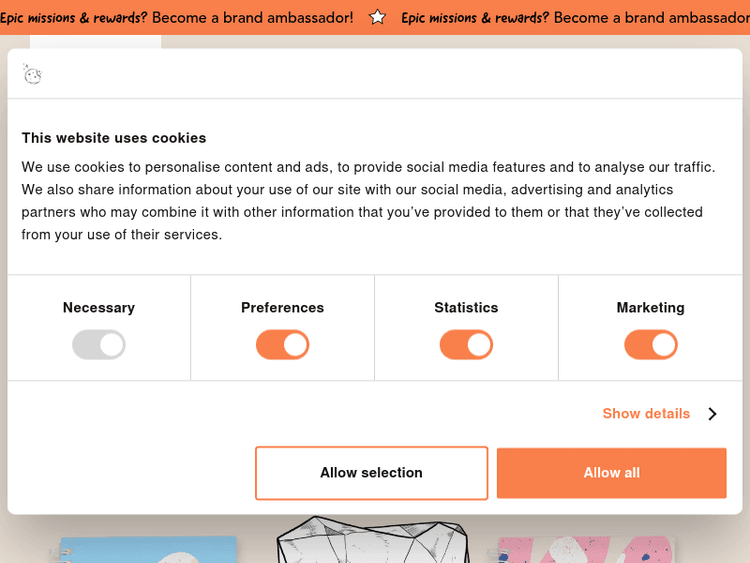Open the pink patterned artwork thumbnail

[x=585, y=550]
